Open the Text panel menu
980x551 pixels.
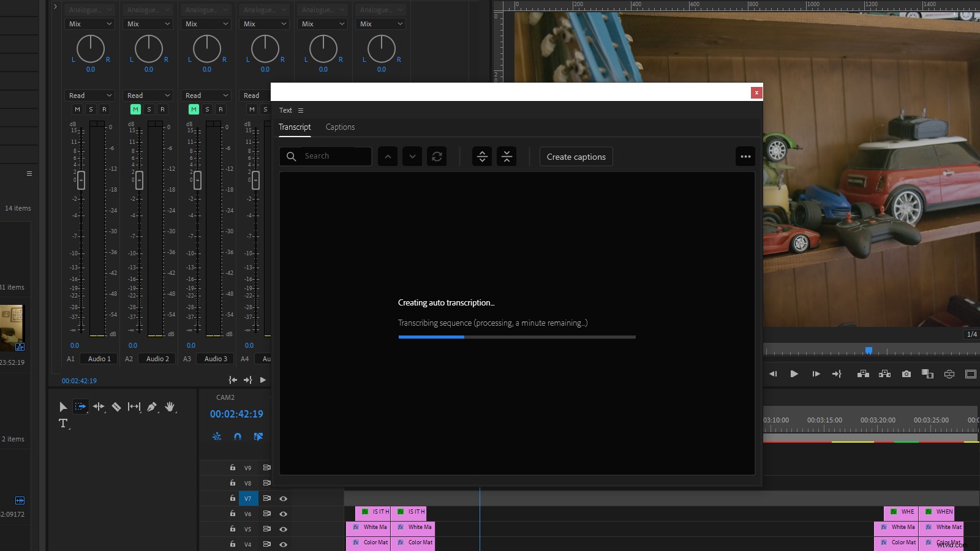coord(300,110)
